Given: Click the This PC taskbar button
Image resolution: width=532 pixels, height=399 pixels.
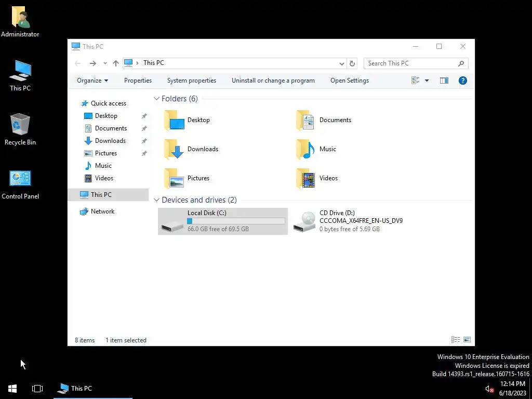Looking at the screenshot, I should (x=92, y=389).
